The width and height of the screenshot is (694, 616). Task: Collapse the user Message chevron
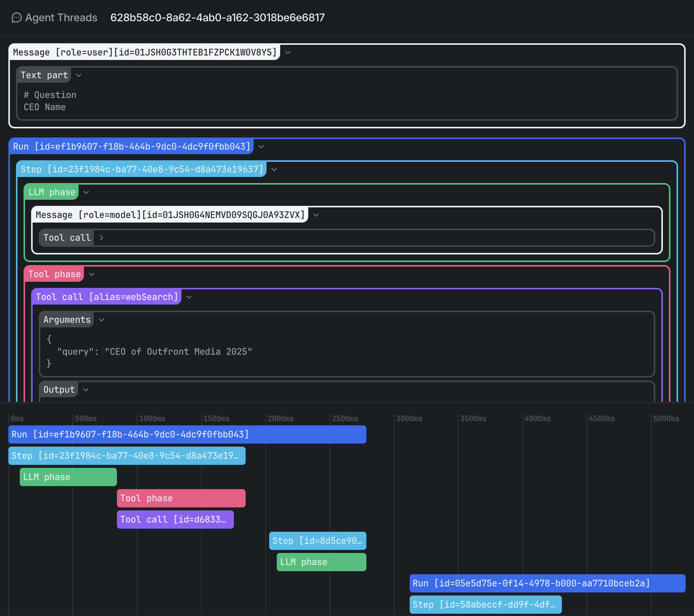[x=288, y=53]
